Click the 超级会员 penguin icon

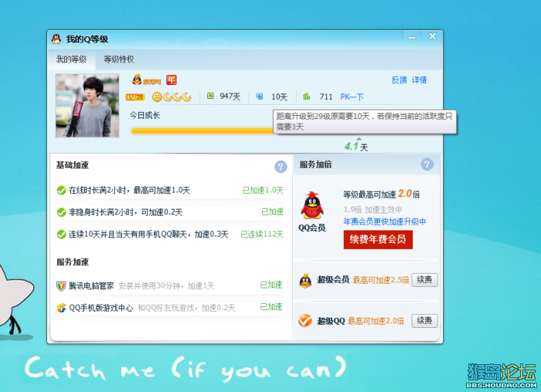[305, 281]
